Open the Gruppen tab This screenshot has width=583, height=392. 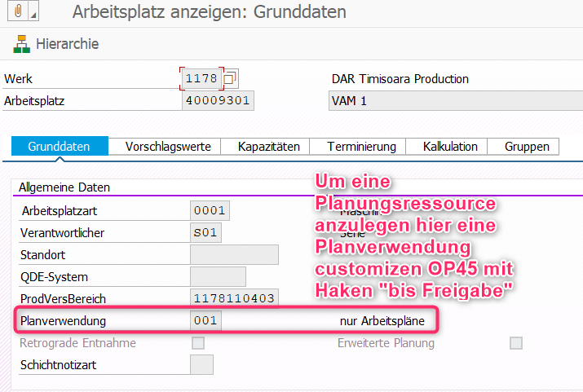click(527, 147)
